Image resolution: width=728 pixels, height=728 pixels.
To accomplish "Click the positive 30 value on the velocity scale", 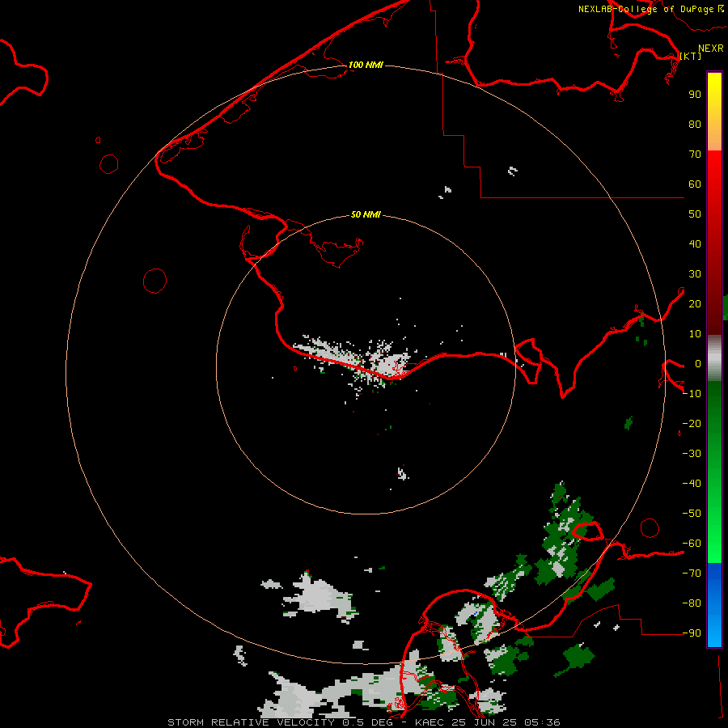I will pyautogui.click(x=695, y=274).
